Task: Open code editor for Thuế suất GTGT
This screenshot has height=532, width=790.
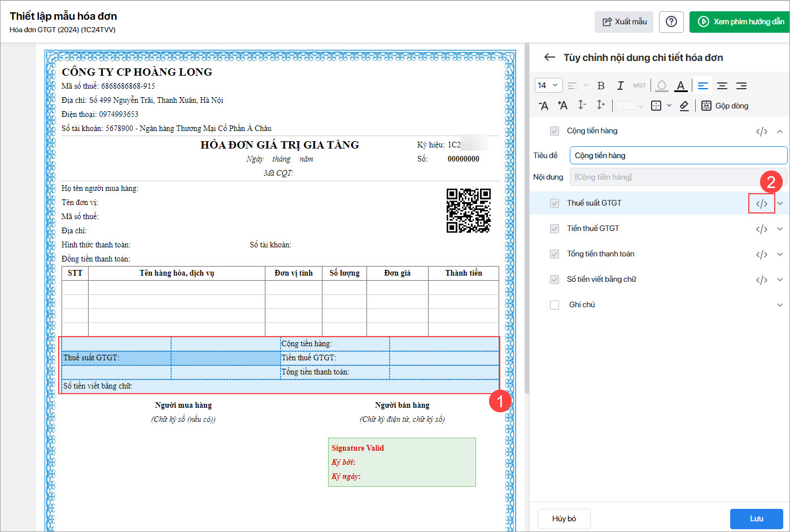Action: [x=761, y=203]
